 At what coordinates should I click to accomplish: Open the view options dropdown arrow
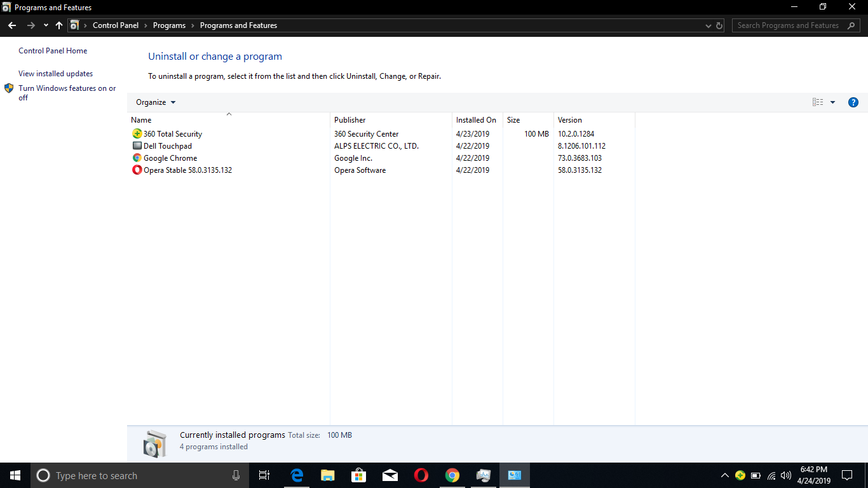tap(832, 102)
